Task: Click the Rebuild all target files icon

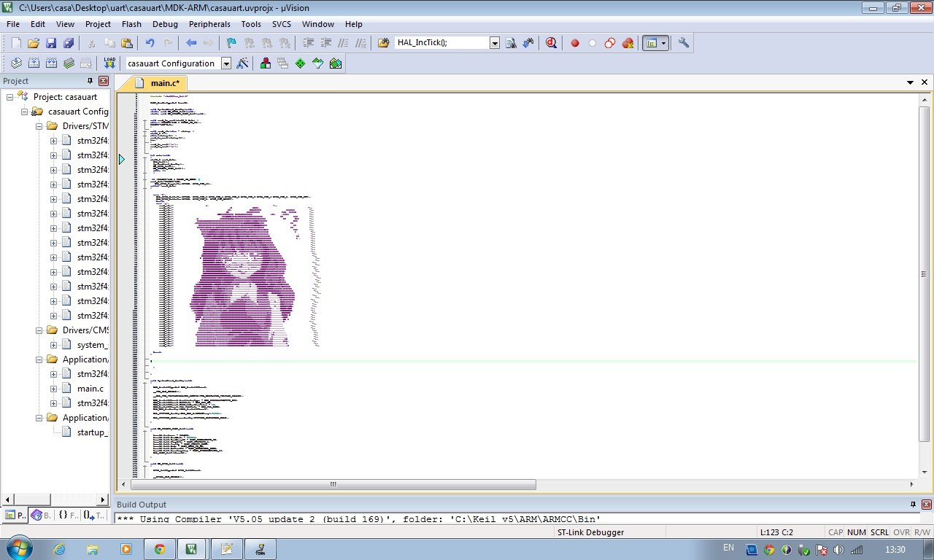Action: pos(51,63)
